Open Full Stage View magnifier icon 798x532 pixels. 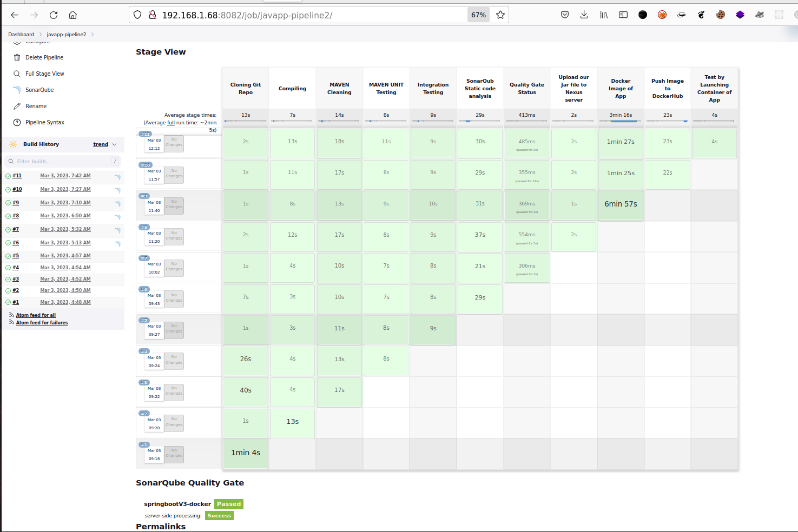click(x=17, y=74)
